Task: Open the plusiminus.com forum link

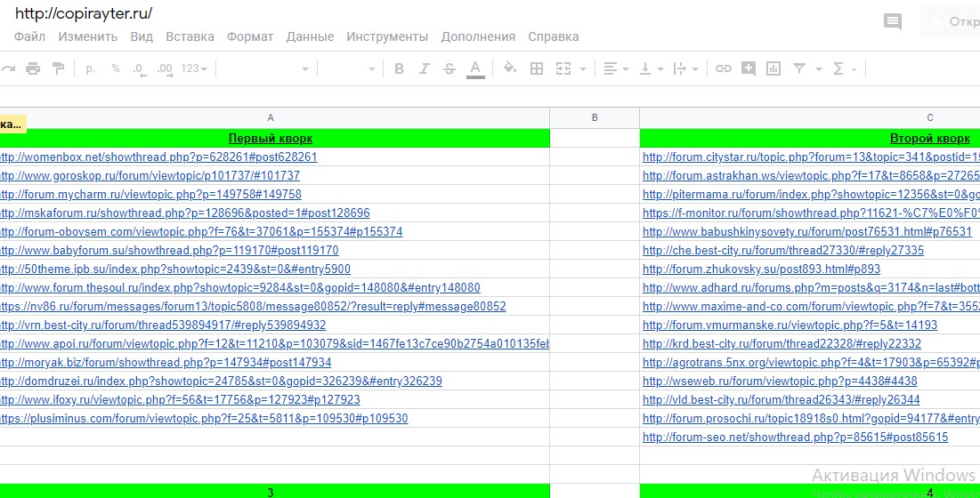Action: tap(203, 419)
